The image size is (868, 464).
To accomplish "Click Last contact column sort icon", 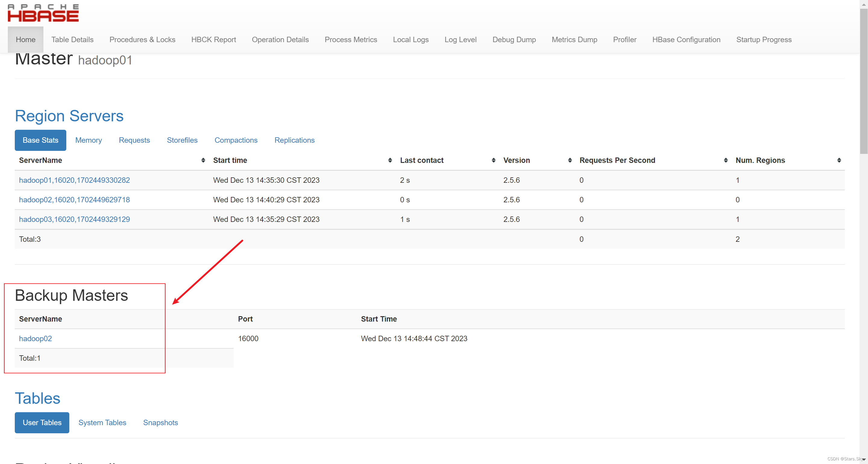I will [x=493, y=160].
